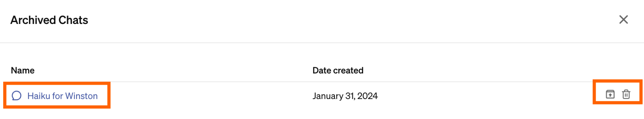Select the speech bubble icon in the Name column
644x119 pixels.
pos(16,96)
